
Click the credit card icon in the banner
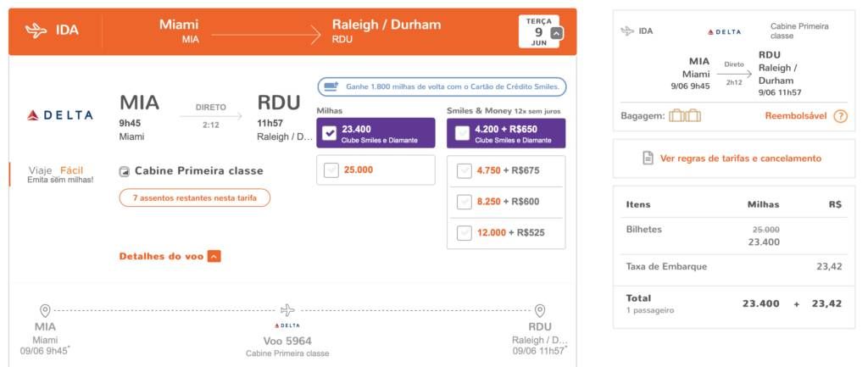pyautogui.click(x=331, y=87)
